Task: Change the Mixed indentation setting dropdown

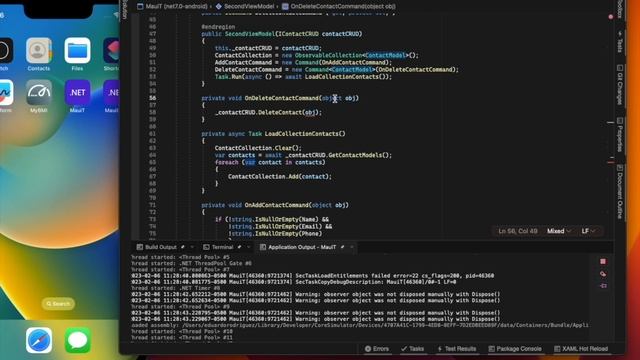Action: click(559, 231)
